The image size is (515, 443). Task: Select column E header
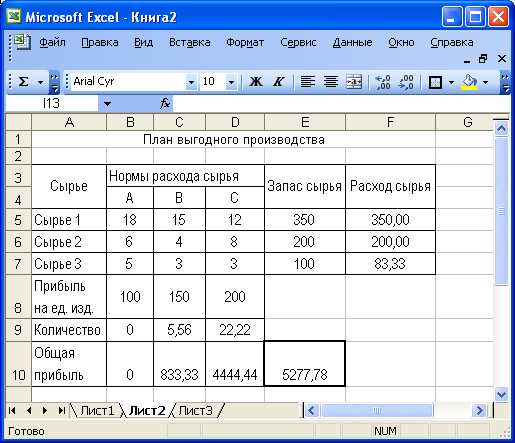(x=305, y=122)
